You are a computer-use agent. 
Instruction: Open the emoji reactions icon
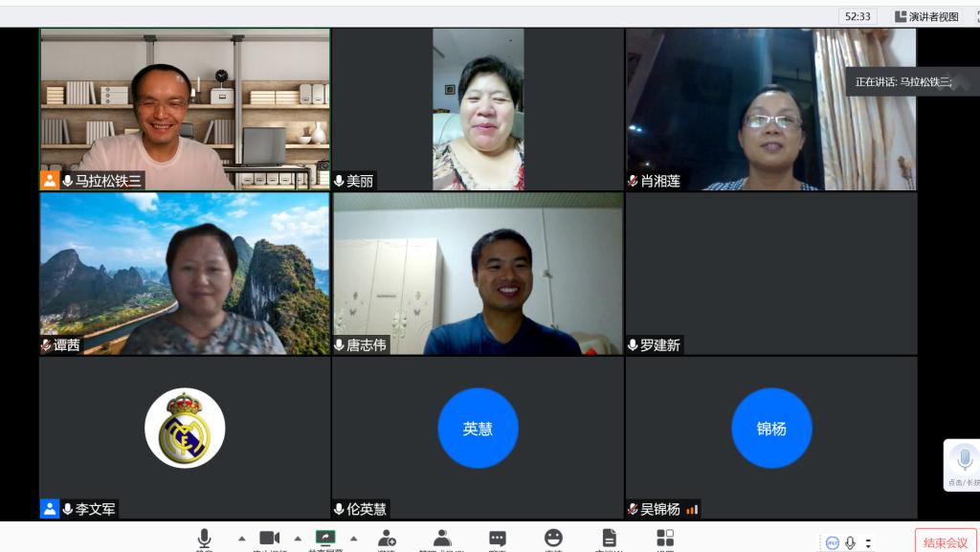(553, 539)
